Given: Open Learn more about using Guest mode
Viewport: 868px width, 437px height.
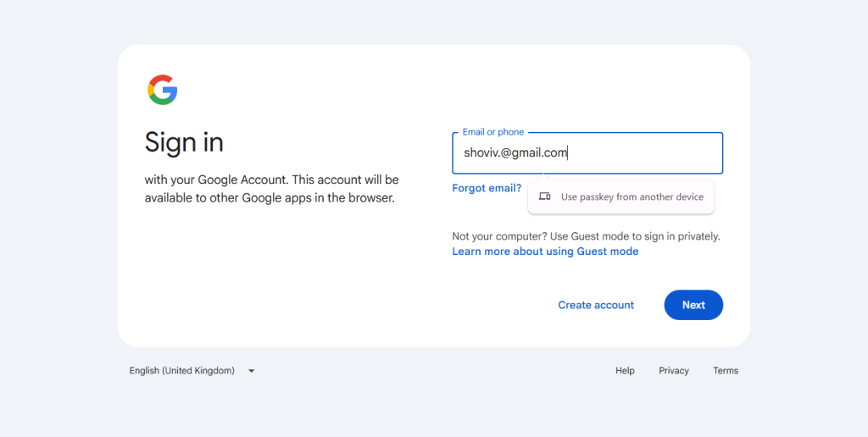Looking at the screenshot, I should coord(545,252).
